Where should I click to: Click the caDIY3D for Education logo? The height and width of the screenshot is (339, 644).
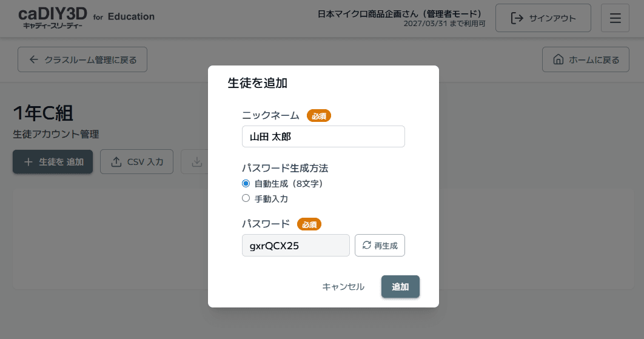(x=86, y=18)
